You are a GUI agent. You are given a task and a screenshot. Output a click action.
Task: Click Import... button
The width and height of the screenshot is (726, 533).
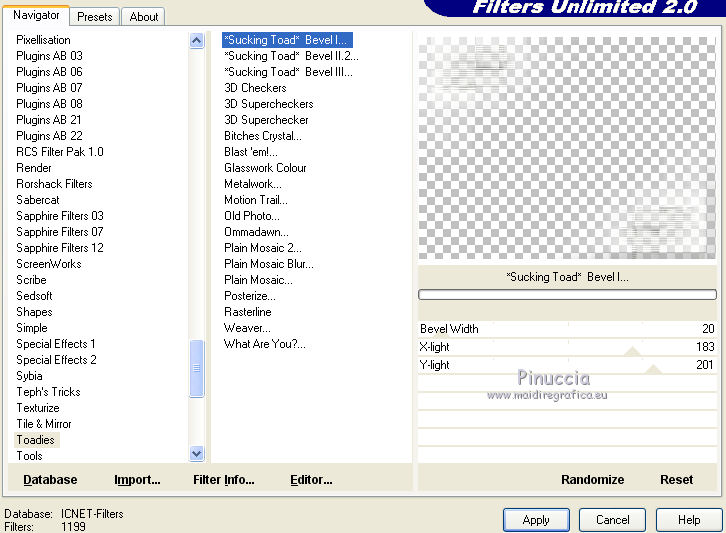137,480
